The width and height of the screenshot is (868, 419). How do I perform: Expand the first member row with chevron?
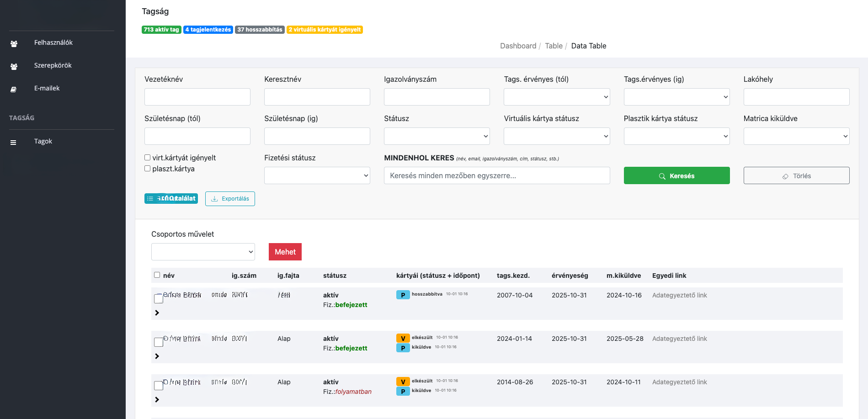click(x=157, y=313)
